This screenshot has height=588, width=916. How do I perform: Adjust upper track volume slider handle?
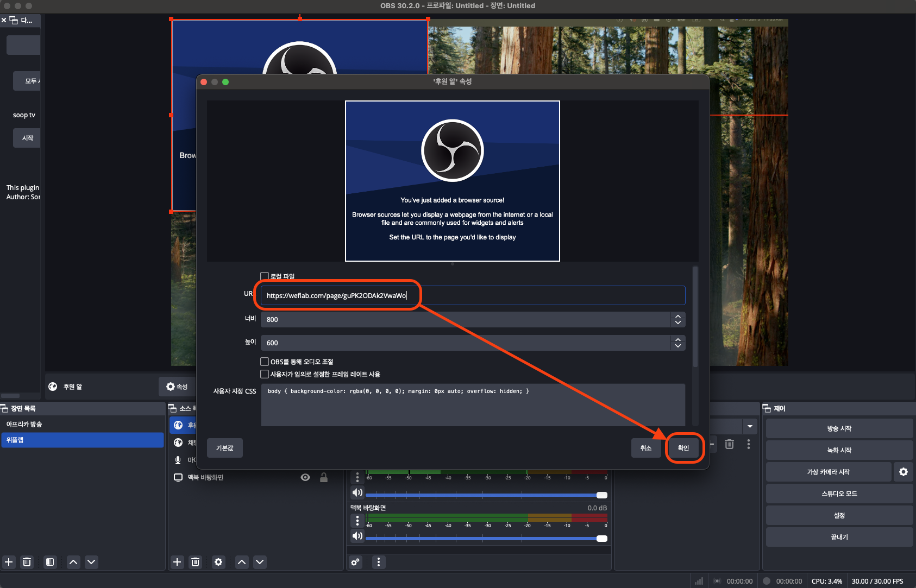click(601, 495)
